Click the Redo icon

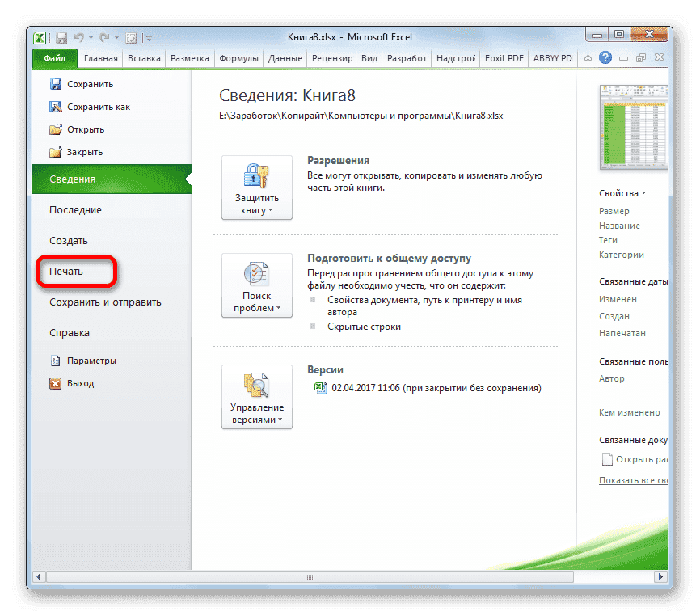105,37
